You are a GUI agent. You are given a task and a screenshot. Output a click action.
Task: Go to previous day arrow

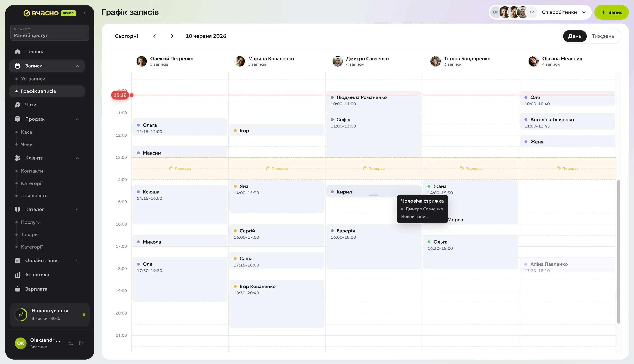tap(154, 36)
